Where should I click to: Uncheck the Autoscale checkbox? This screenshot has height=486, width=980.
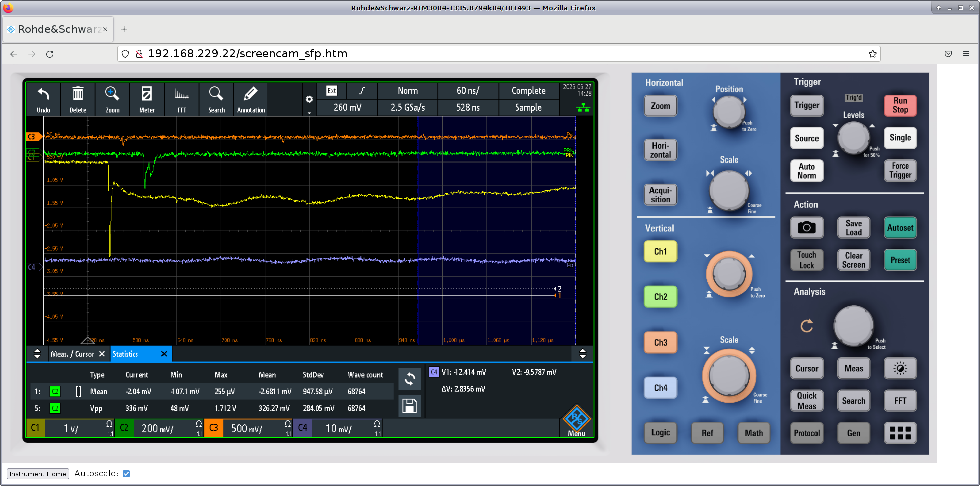pos(126,474)
